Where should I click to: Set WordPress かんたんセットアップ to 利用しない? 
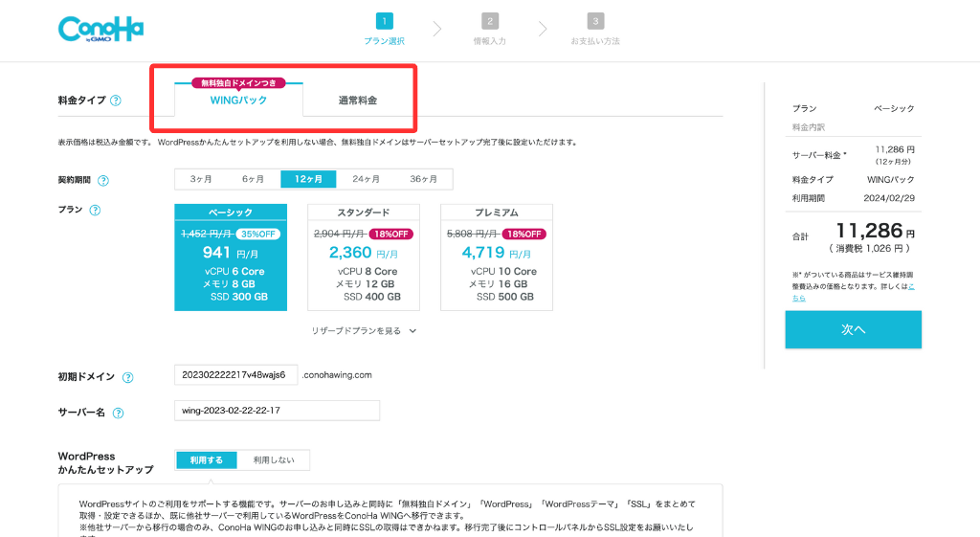pyautogui.click(x=274, y=460)
